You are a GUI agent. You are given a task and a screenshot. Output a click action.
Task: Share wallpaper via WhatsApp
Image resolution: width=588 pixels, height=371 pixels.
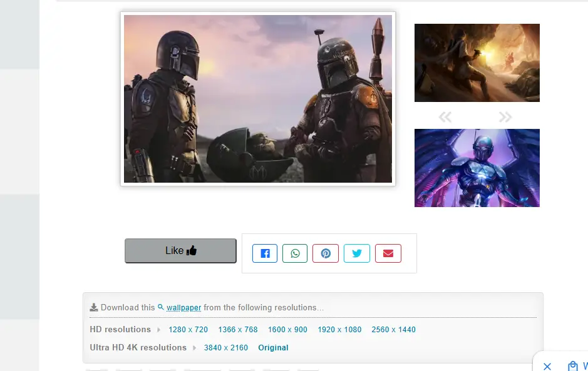[x=295, y=253]
